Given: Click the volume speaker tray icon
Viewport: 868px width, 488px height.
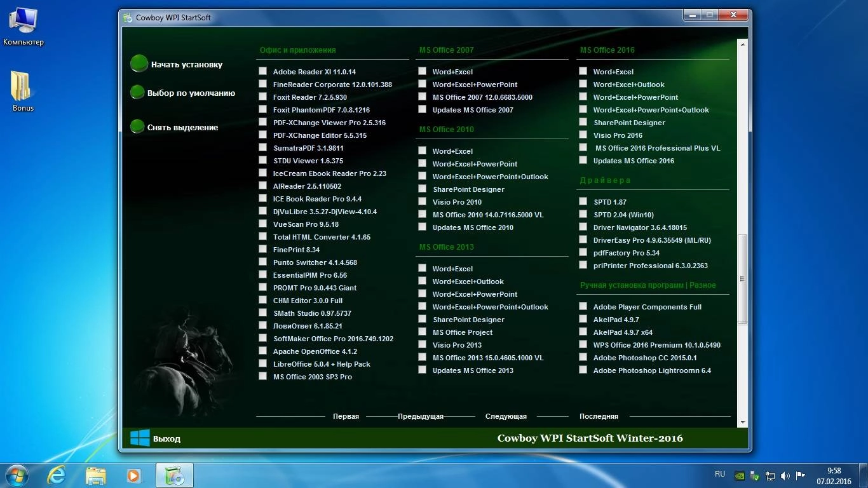Looking at the screenshot, I should 785,475.
